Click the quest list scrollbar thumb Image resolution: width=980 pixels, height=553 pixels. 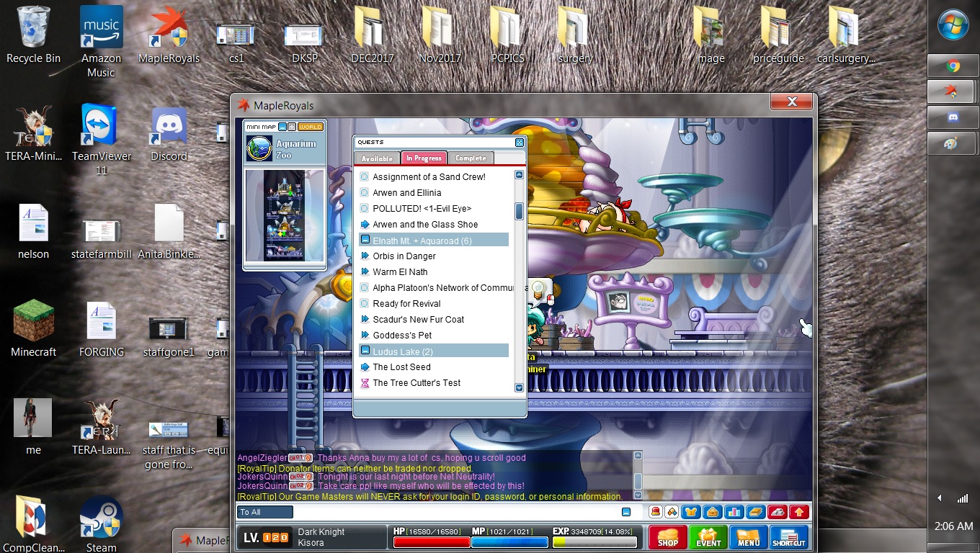point(519,211)
